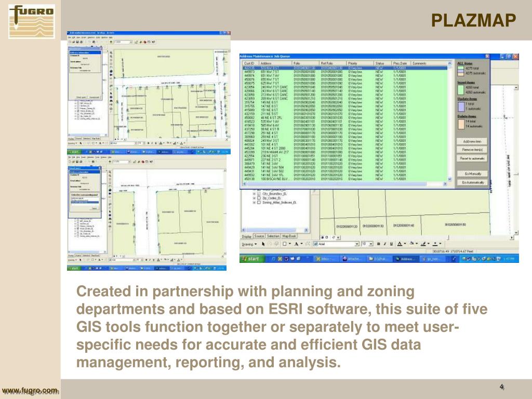This screenshot has height=399, width=532.
Task: Toggle the Zoning_Atlas_Indexes layer checkbox
Action: tap(259, 203)
